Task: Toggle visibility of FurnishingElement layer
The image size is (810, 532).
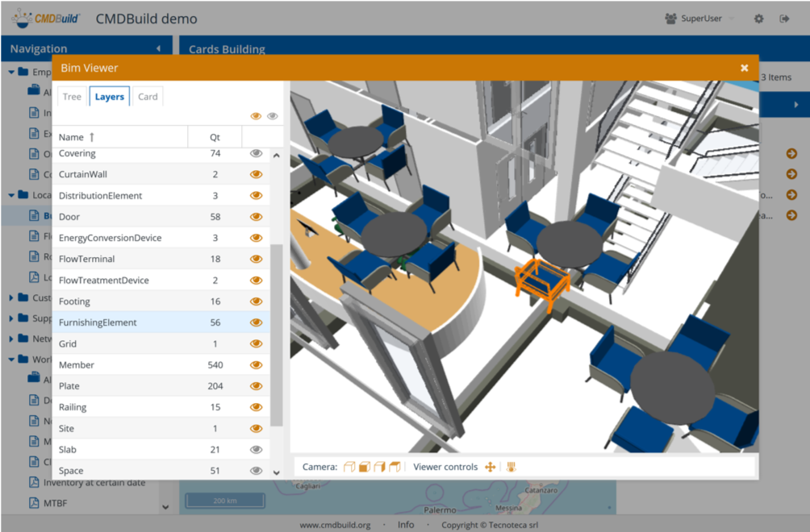Action: pyautogui.click(x=257, y=322)
